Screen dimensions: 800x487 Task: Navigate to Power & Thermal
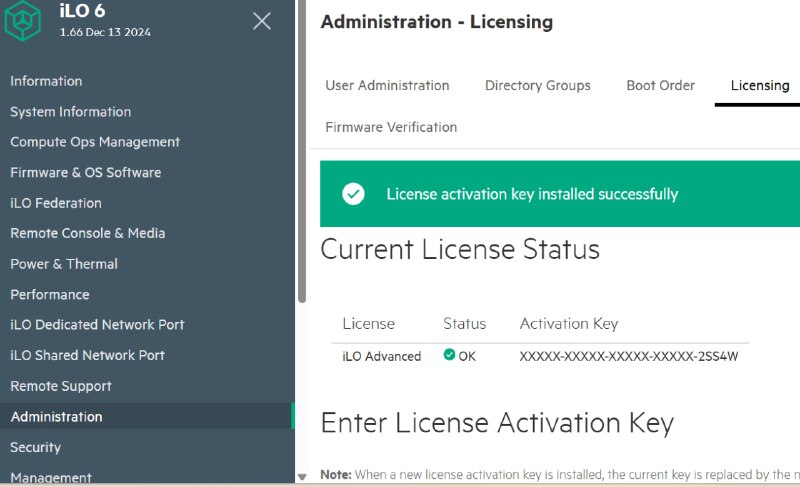[x=64, y=264]
